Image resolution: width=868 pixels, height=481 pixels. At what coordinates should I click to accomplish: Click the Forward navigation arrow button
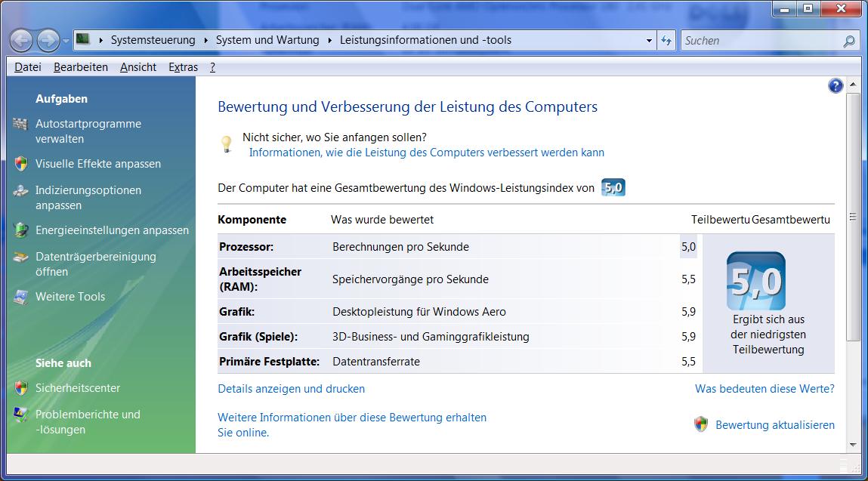[48, 41]
